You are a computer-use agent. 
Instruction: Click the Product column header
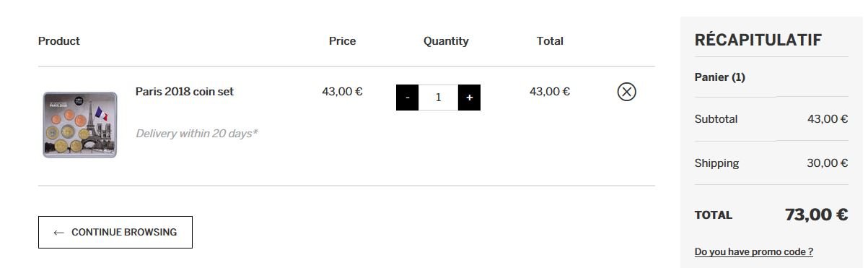(x=59, y=41)
